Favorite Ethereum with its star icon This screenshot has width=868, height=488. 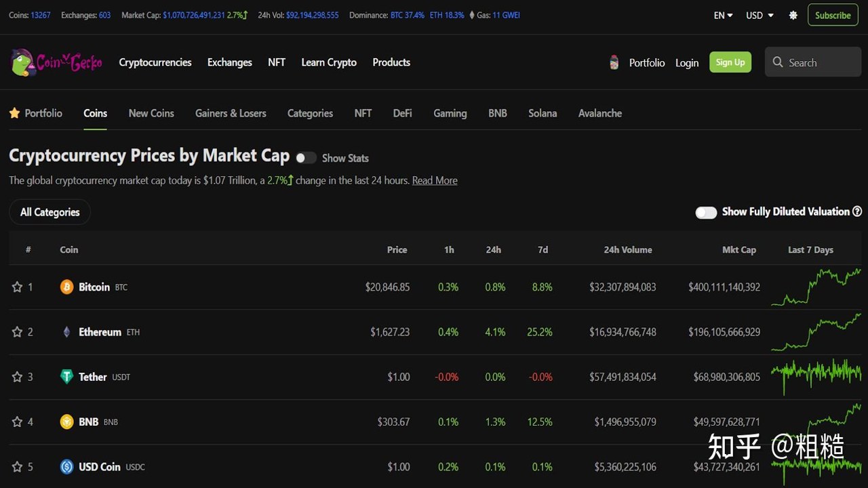tap(17, 332)
